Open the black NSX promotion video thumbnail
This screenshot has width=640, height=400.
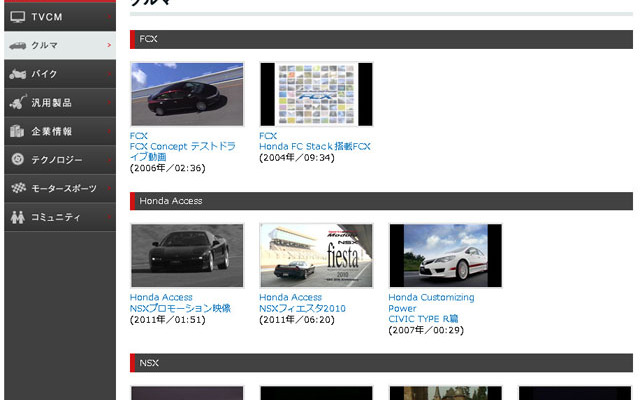187,256
